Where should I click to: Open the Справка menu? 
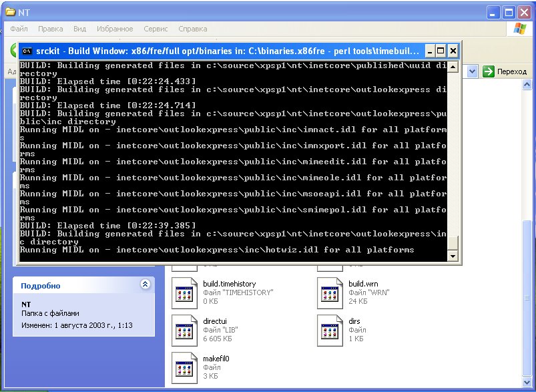pyautogui.click(x=192, y=29)
